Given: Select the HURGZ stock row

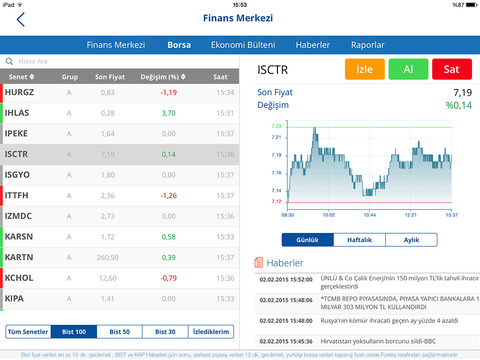Looking at the screenshot, I should pyautogui.click(x=120, y=93).
